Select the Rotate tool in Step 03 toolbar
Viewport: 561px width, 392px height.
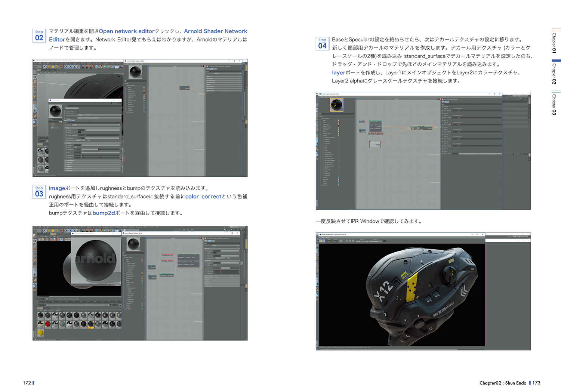[x=56, y=231]
